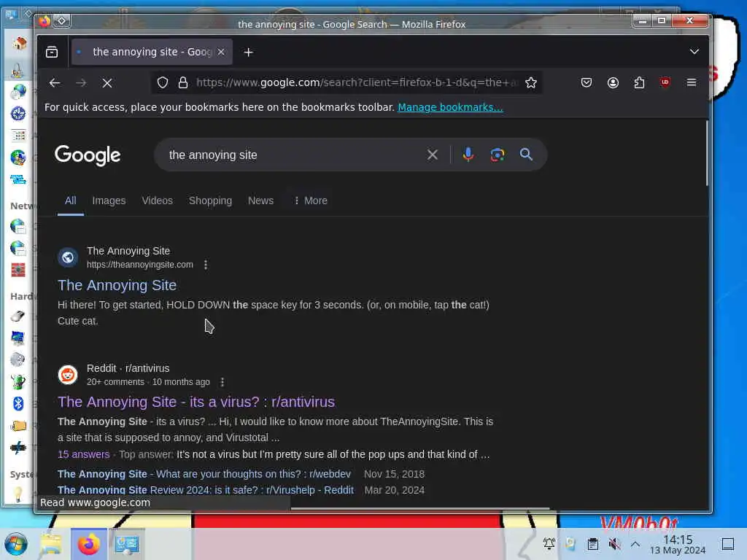Follow the Manage bookmarks link
Viewport: 747px width, 560px height.
point(450,107)
